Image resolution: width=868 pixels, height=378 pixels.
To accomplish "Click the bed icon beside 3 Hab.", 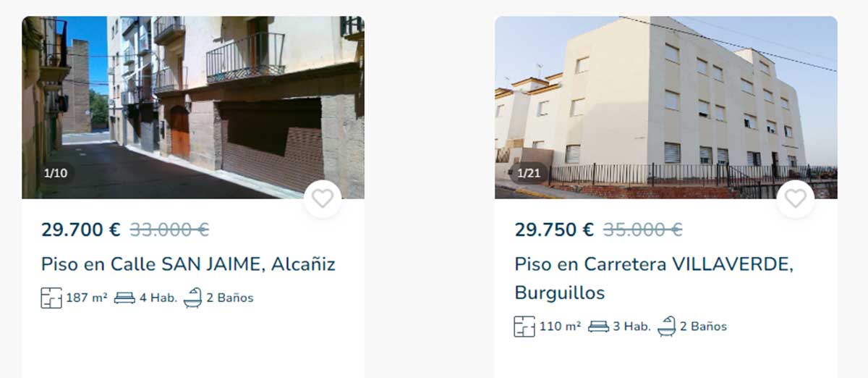I will 598,327.
